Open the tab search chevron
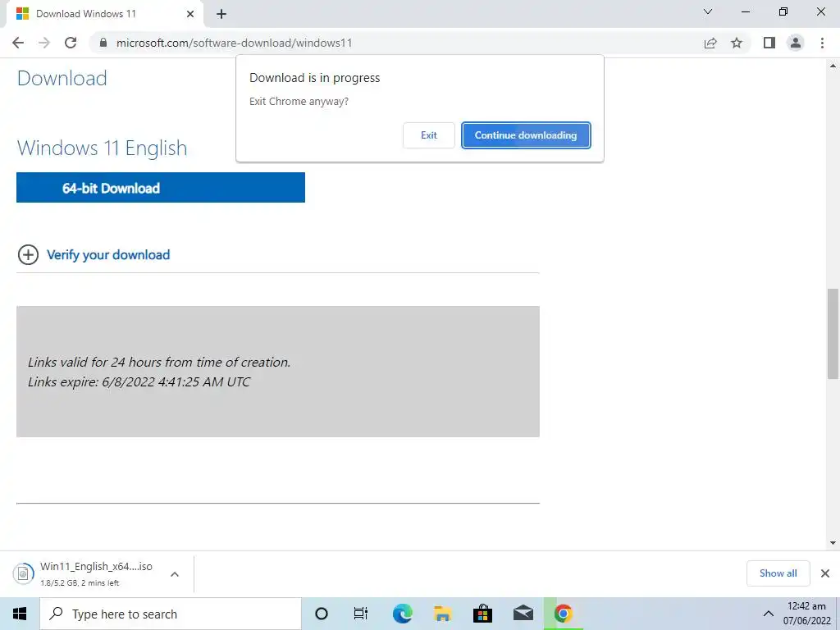The height and width of the screenshot is (630, 840). [708, 11]
